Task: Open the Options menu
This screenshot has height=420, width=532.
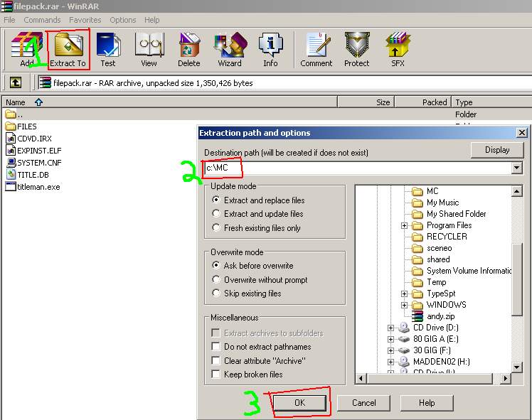Action: pyautogui.click(x=123, y=20)
